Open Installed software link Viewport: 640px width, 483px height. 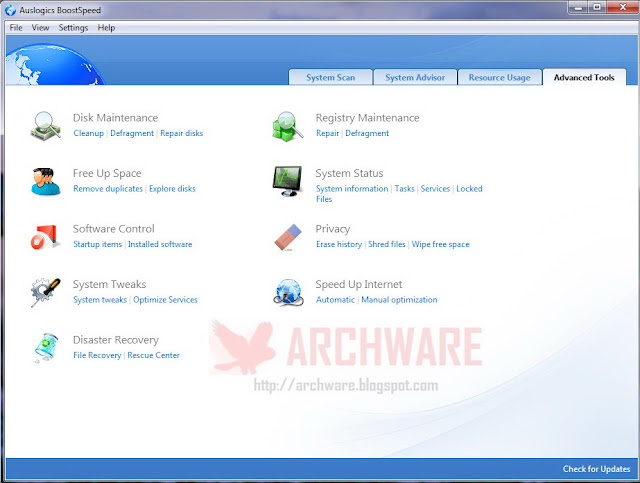click(160, 244)
